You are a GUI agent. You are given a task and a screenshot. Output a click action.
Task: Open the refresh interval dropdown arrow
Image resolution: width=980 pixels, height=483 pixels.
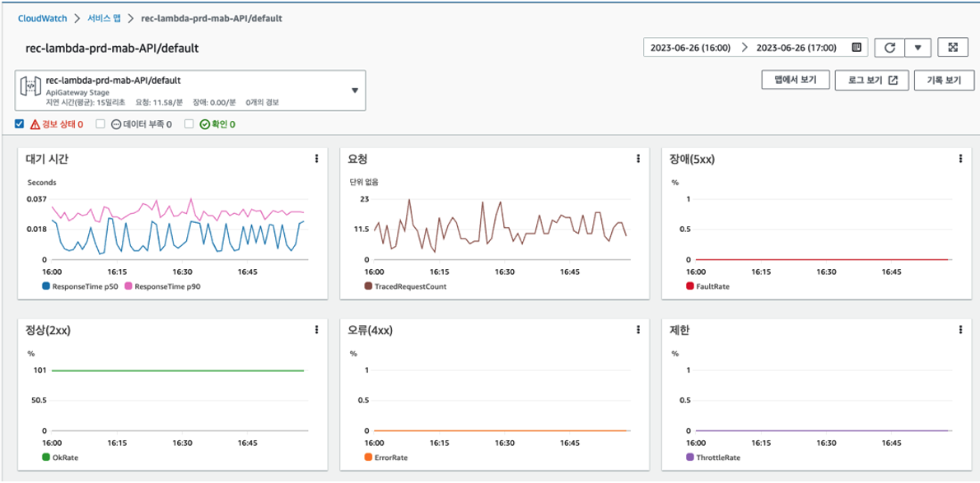point(917,48)
